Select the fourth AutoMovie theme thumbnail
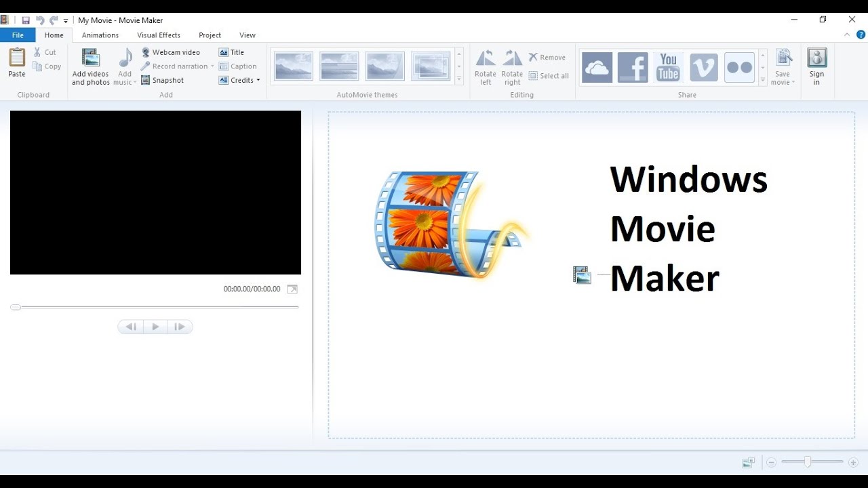868x488 pixels. (x=430, y=66)
